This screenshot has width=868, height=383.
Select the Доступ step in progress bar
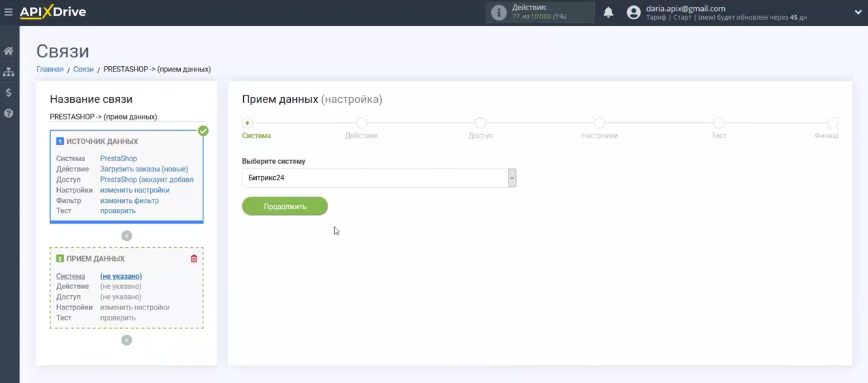coord(480,123)
